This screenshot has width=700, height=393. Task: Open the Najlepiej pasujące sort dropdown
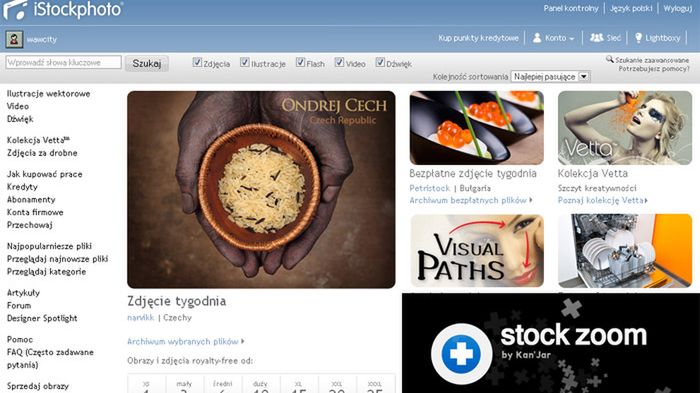pos(551,77)
